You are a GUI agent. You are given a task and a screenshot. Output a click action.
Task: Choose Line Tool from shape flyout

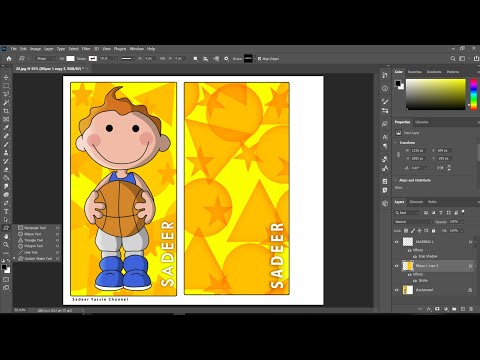[31, 252]
